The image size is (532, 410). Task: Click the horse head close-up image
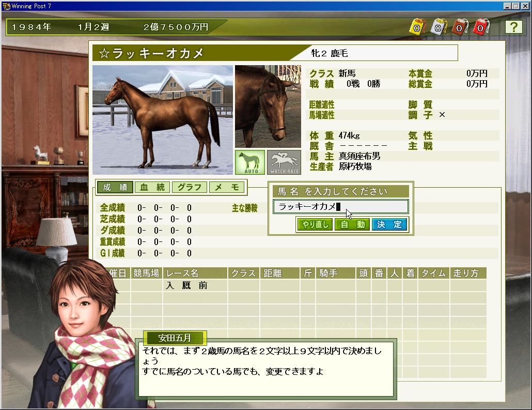click(x=268, y=107)
